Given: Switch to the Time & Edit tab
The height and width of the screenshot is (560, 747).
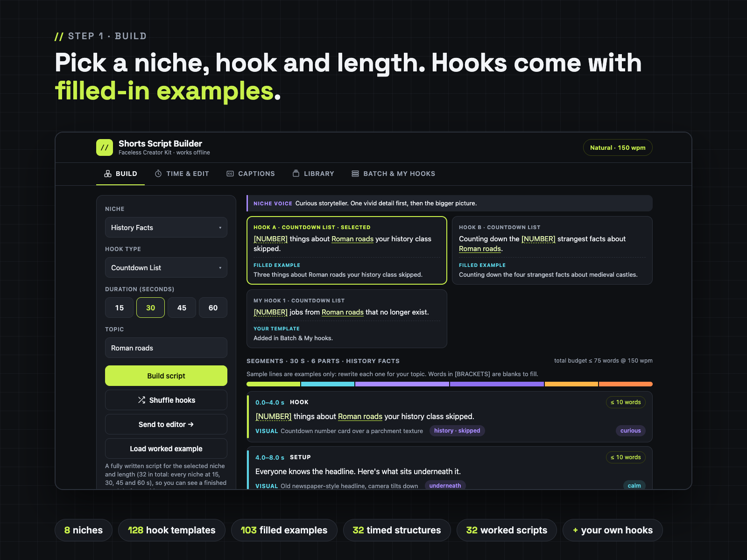Looking at the screenshot, I should (x=182, y=174).
